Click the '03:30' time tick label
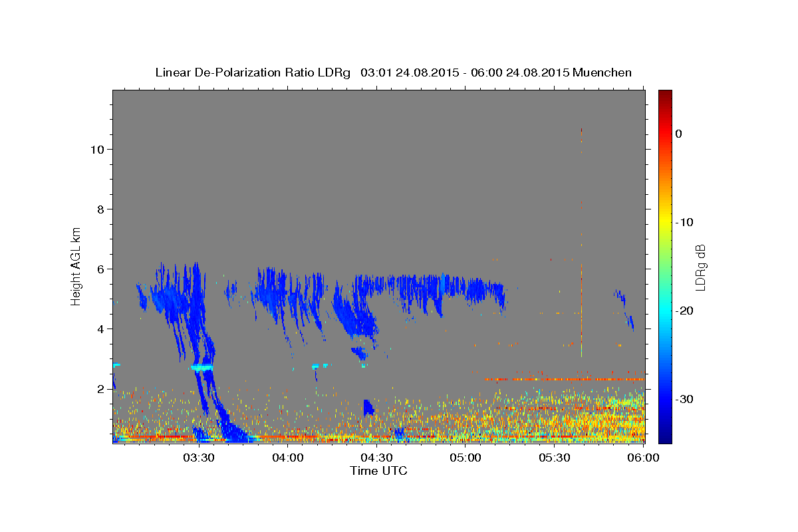 [x=198, y=458]
